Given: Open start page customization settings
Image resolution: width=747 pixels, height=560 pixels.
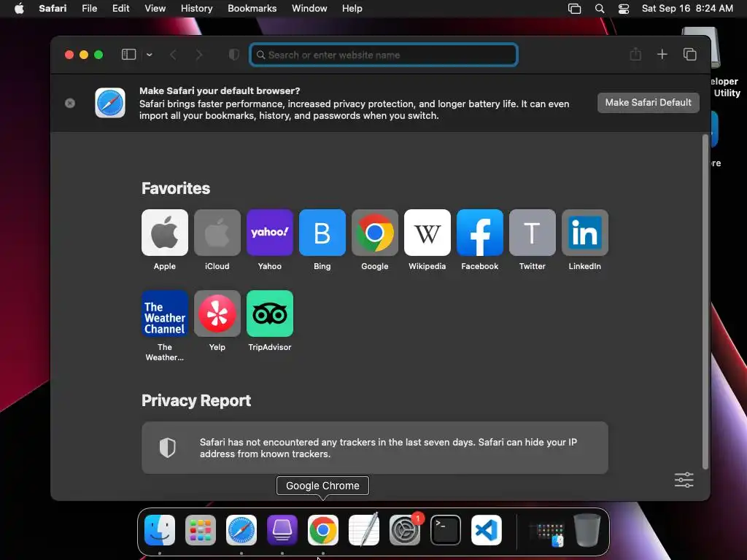Looking at the screenshot, I should (684, 480).
